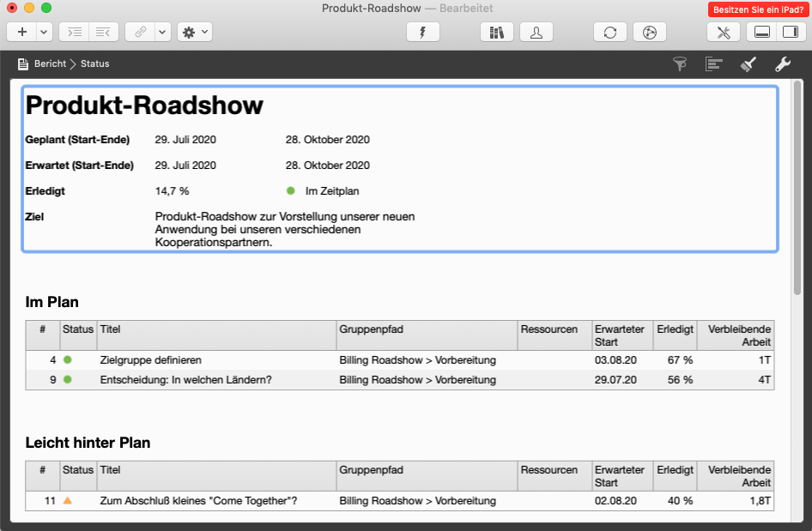Screen dimensions: 812x531
Task: Select the brush styling icon above the report
Action: click(748, 63)
